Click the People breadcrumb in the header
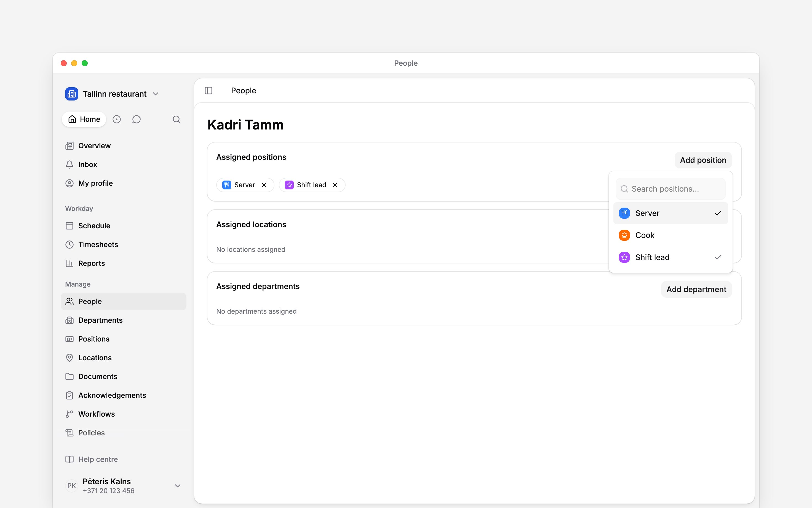 [x=243, y=91]
